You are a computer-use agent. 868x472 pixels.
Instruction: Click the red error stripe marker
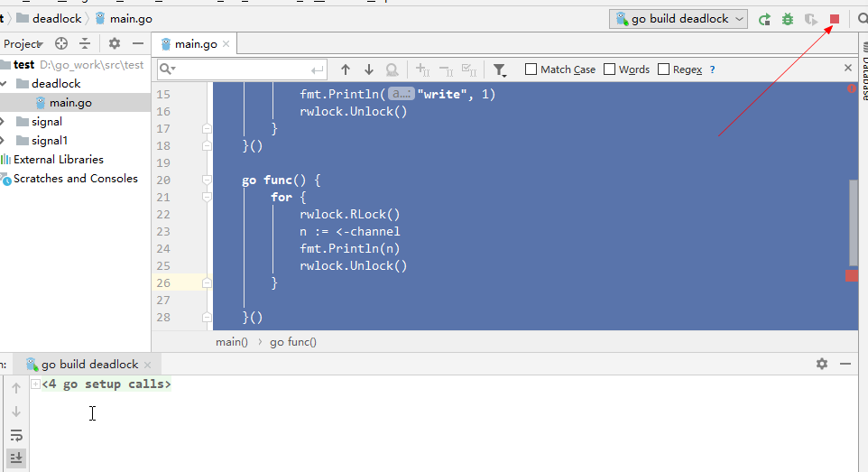pos(852,276)
